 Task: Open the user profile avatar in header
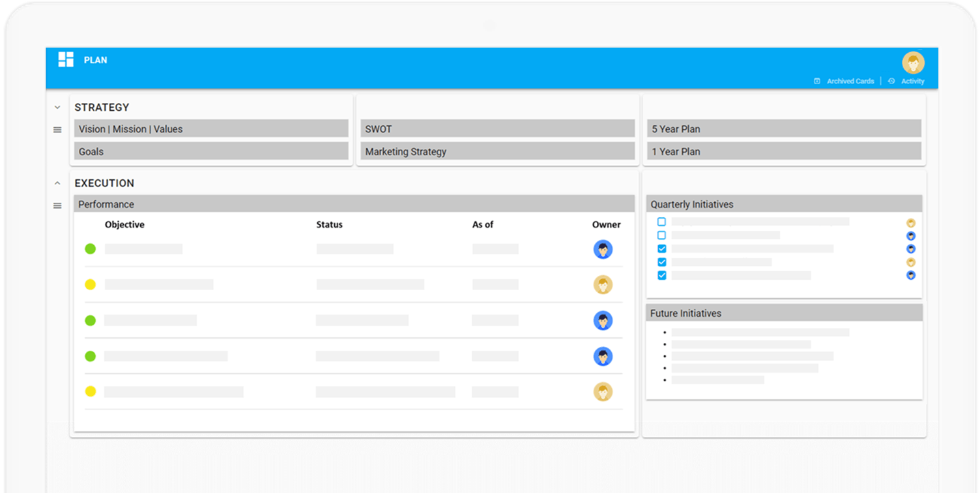pos(913,63)
